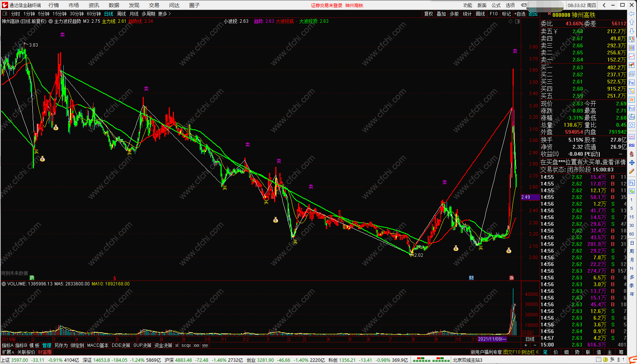Open the 通达信 app logo menu
This screenshot has width=637, height=364.
pyautogui.click(x=5, y=5)
